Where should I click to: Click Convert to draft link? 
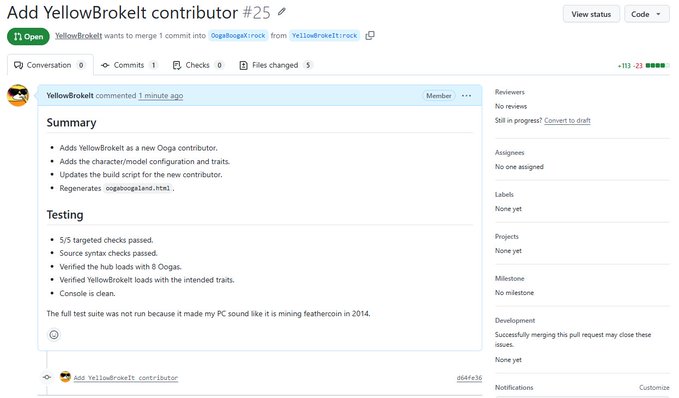tap(567, 120)
